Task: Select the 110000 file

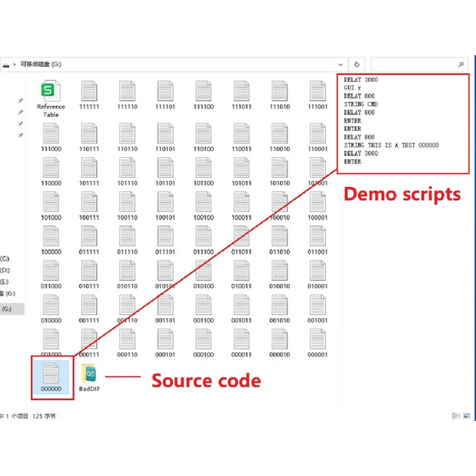Action: pos(51,171)
